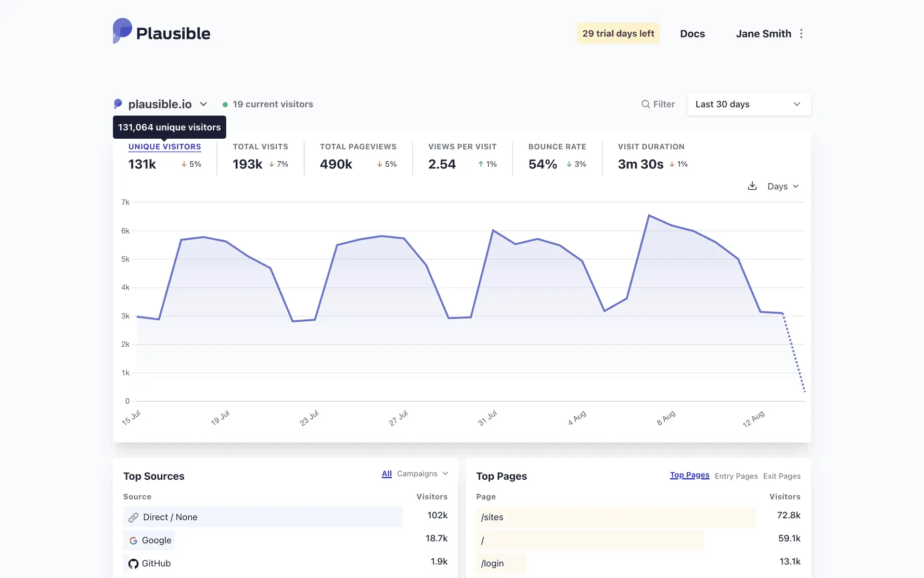Click the 29 trial days left badge
This screenshot has height=578, width=924.
point(618,34)
